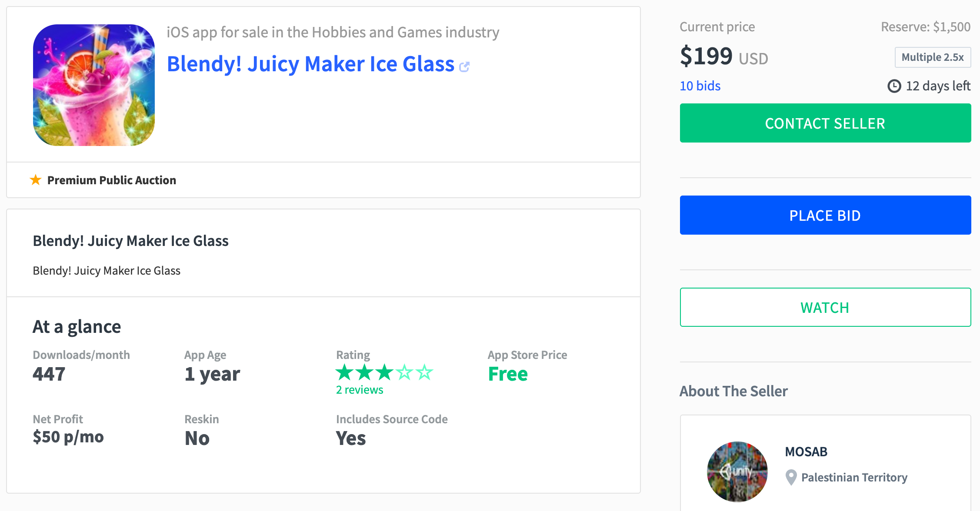Open the external link icon beside the title
Screen dimensions: 980x511
pos(464,66)
